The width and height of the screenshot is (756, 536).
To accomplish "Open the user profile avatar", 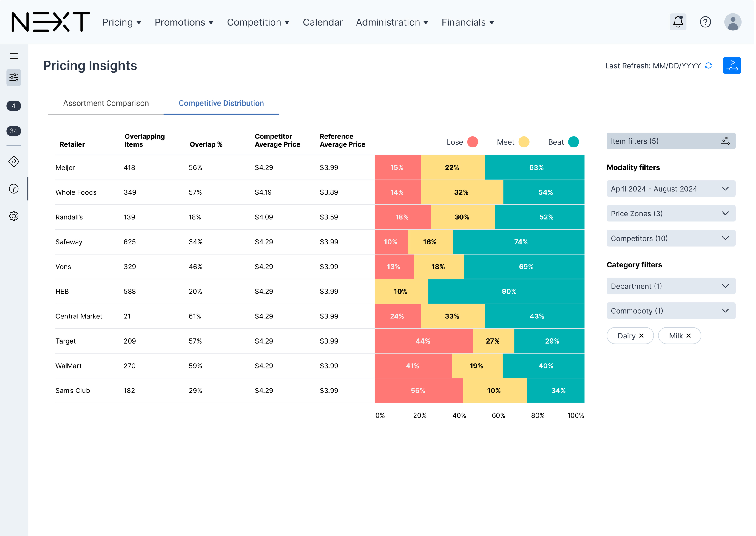I will click(733, 22).
